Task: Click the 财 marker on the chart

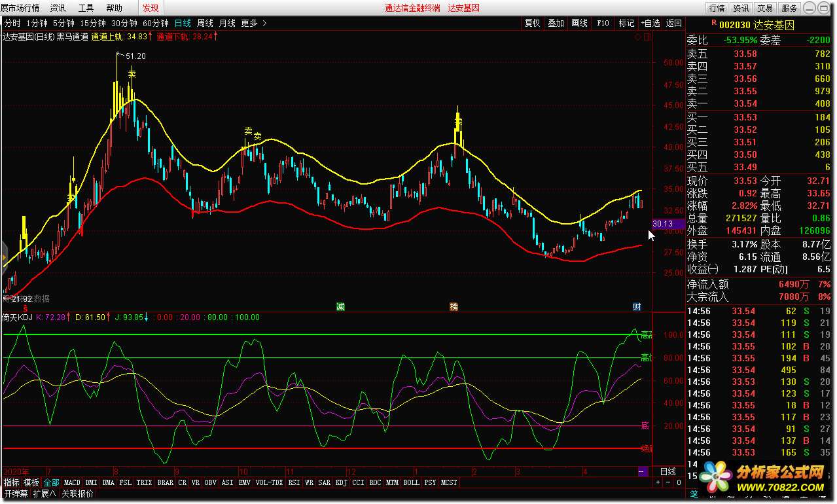Action: pyautogui.click(x=637, y=306)
